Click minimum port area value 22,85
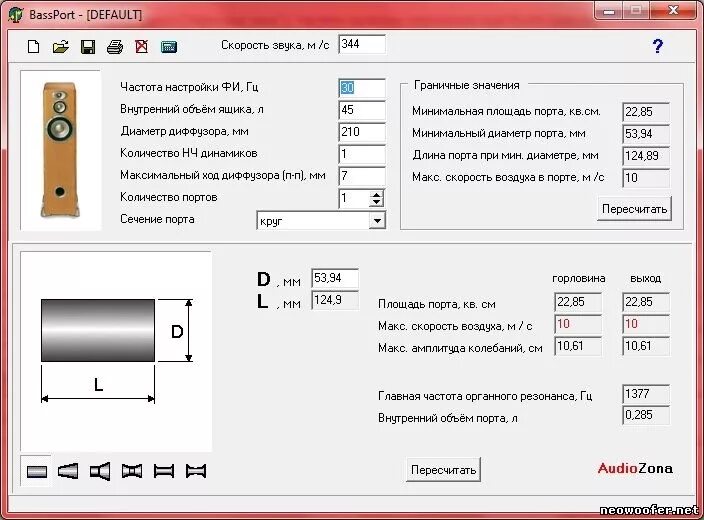This screenshot has height=520, width=704. point(646,112)
